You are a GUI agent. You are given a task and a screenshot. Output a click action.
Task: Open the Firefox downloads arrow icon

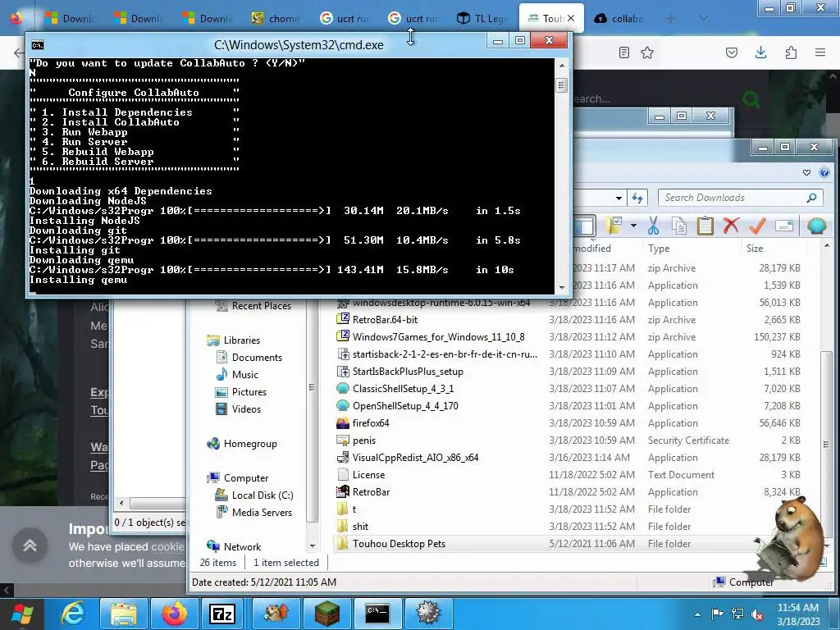pos(760,52)
